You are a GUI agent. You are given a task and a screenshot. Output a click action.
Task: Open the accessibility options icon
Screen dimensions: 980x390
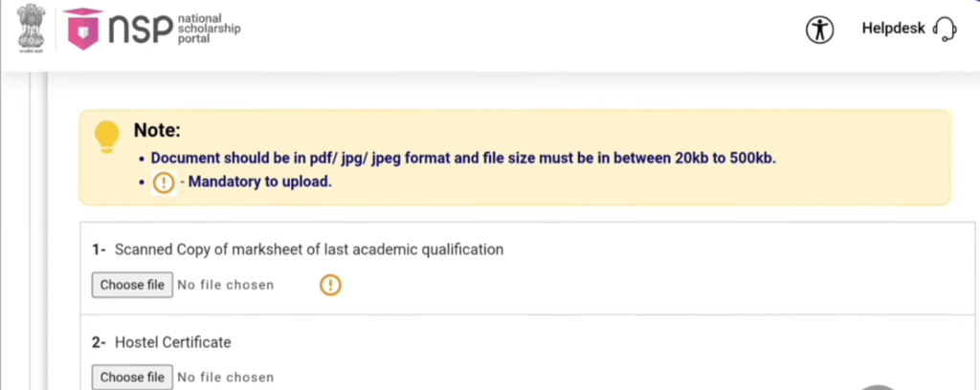coord(820,30)
